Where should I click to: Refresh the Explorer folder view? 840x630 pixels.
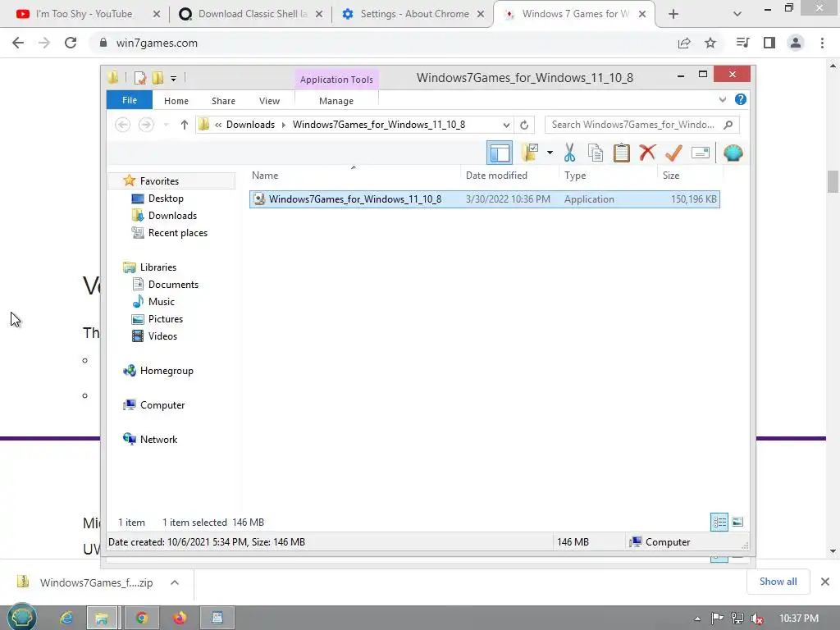pyautogui.click(x=524, y=125)
